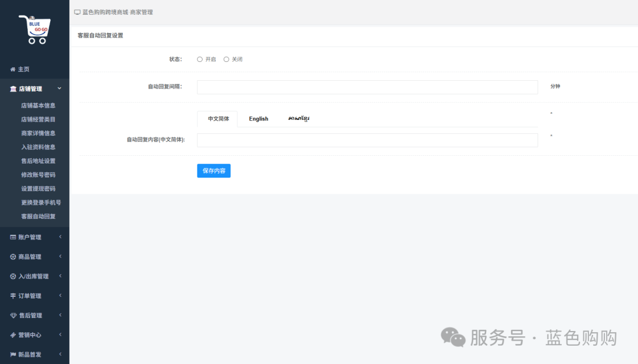Click the 售后管理 shield icon
638x364 pixels.
pyautogui.click(x=13, y=315)
